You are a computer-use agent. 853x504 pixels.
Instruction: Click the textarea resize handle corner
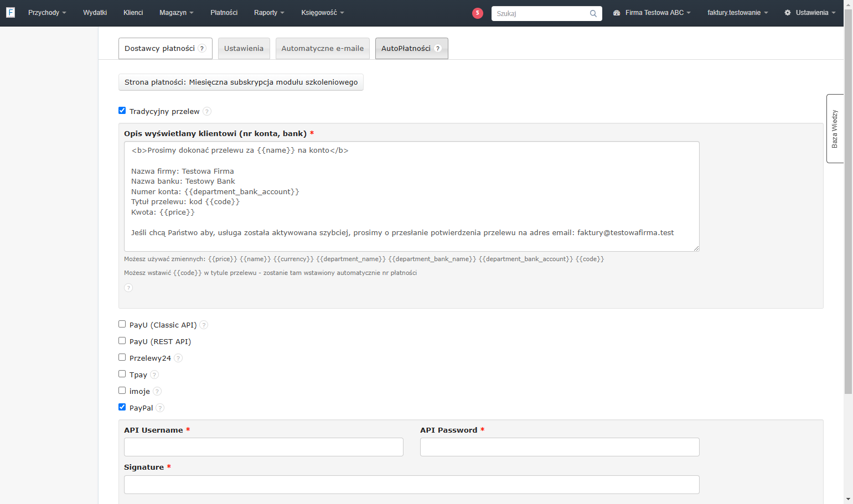(696, 248)
